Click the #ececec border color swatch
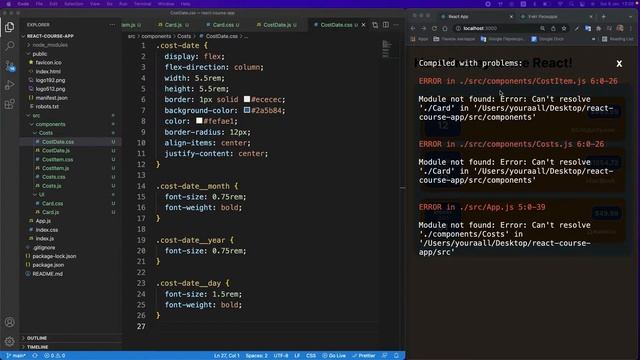Screen dimensions: 640x360 [247, 99]
